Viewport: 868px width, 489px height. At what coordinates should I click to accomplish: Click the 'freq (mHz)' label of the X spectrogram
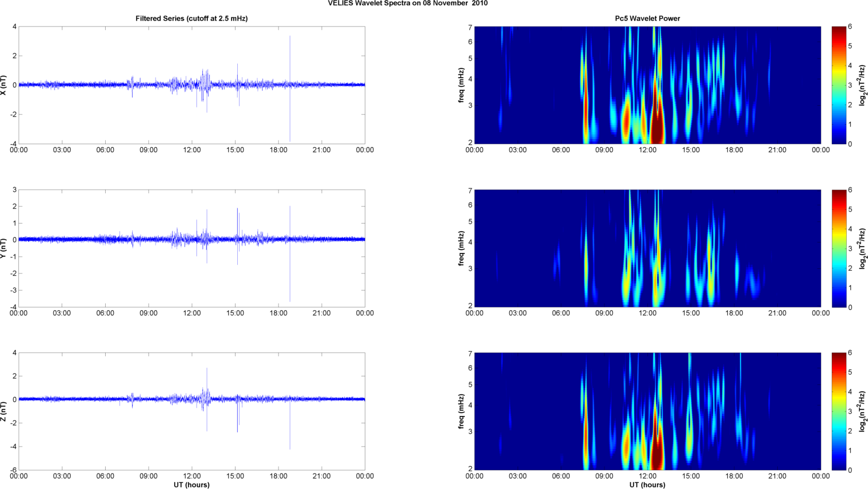click(461, 85)
